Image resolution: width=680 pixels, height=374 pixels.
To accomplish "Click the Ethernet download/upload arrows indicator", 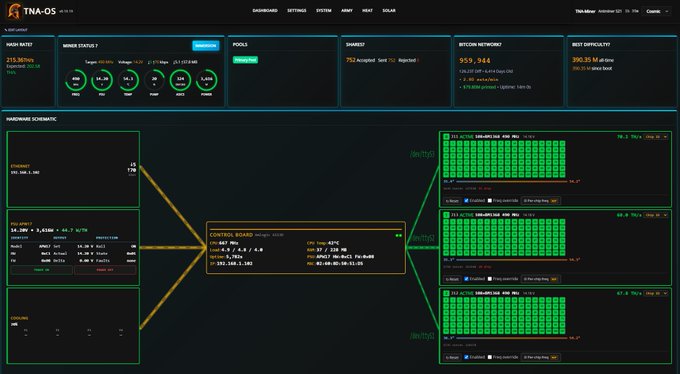I will (132, 168).
